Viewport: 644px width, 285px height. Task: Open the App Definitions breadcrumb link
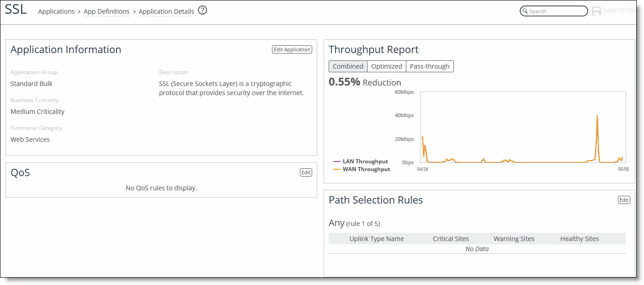point(106,11)
